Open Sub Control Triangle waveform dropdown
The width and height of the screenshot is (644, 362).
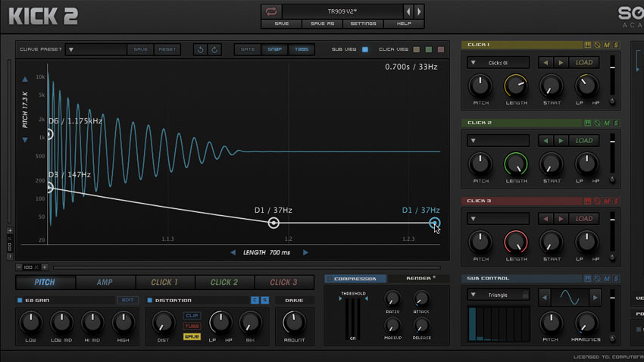point(498,295)
